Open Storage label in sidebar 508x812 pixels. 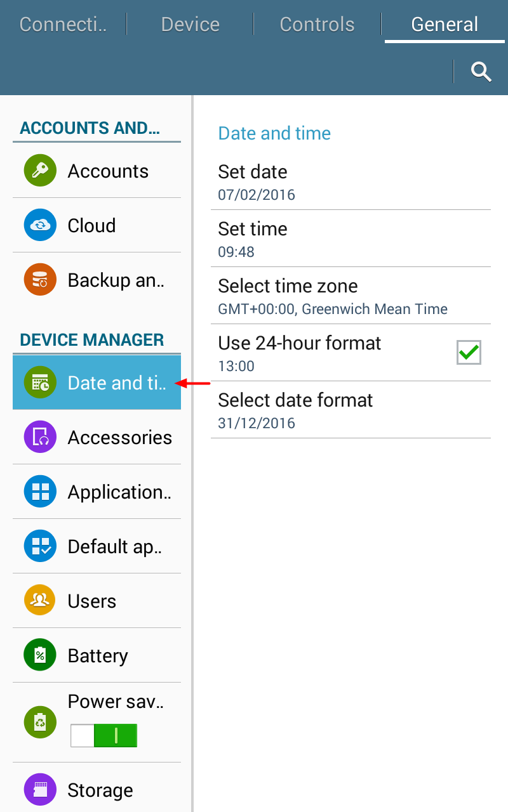[x=100, y=790]
